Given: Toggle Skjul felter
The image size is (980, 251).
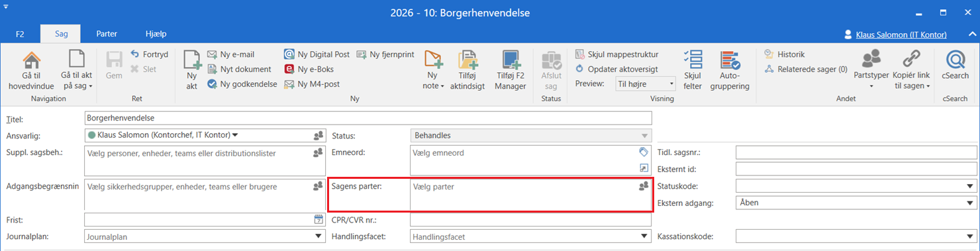Looking at the screenshot, I should tap(693, 70).
